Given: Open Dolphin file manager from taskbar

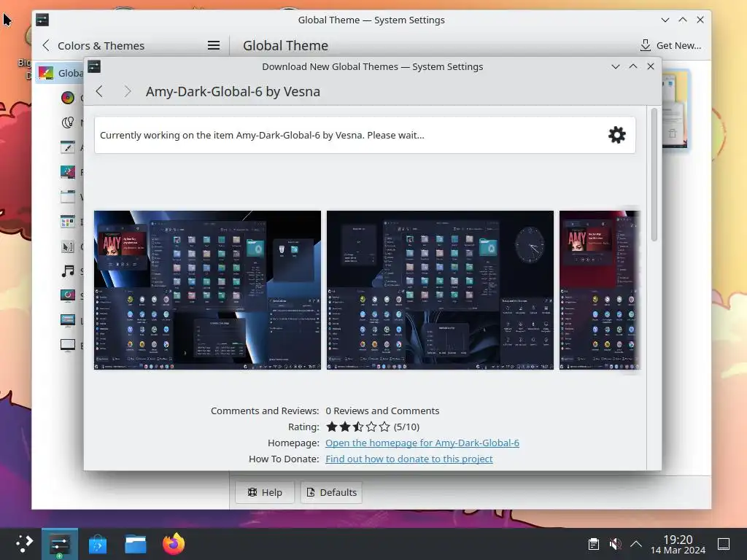Looking at the screenshot, I should [x=136, y=544].
